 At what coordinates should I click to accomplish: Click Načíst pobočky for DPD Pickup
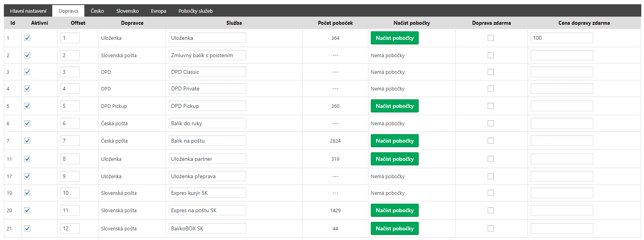point(395,106)
